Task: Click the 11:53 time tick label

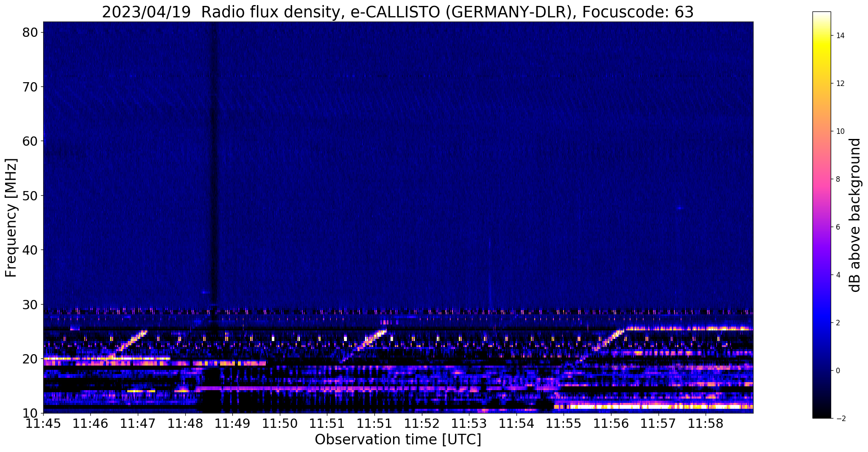Action: tap(469, 424)
